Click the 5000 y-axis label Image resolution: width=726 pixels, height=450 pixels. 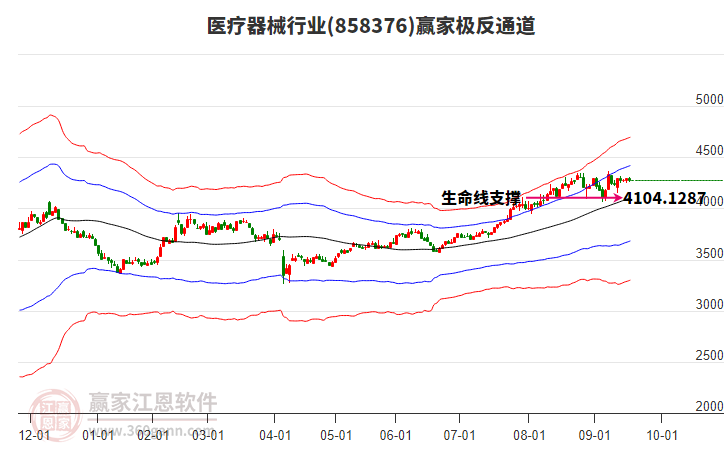pos(709,99)
